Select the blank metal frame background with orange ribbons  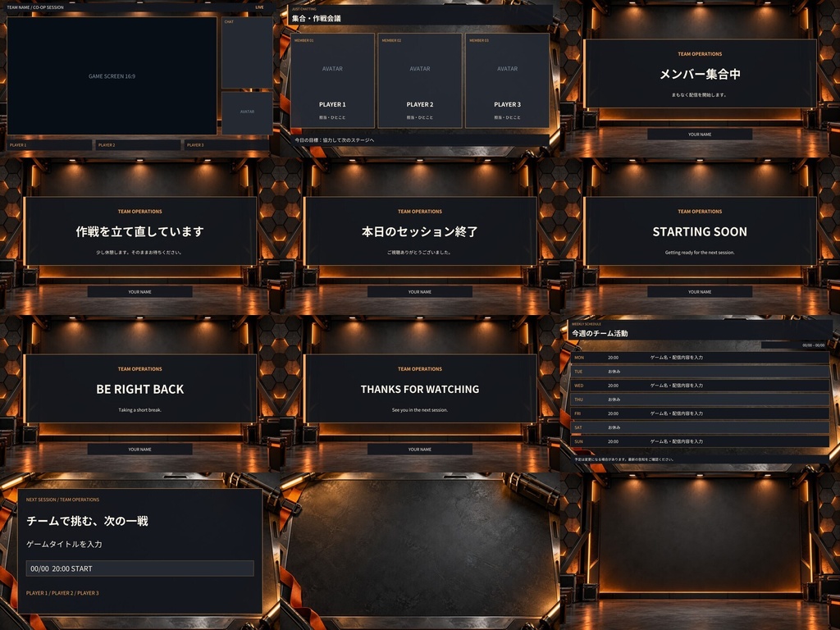[x=420, y=551]
